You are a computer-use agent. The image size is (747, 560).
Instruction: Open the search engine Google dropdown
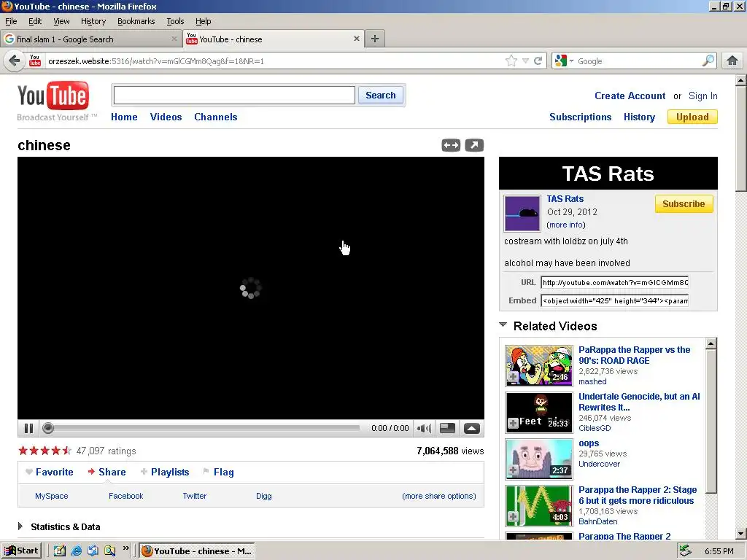[564, 61]
